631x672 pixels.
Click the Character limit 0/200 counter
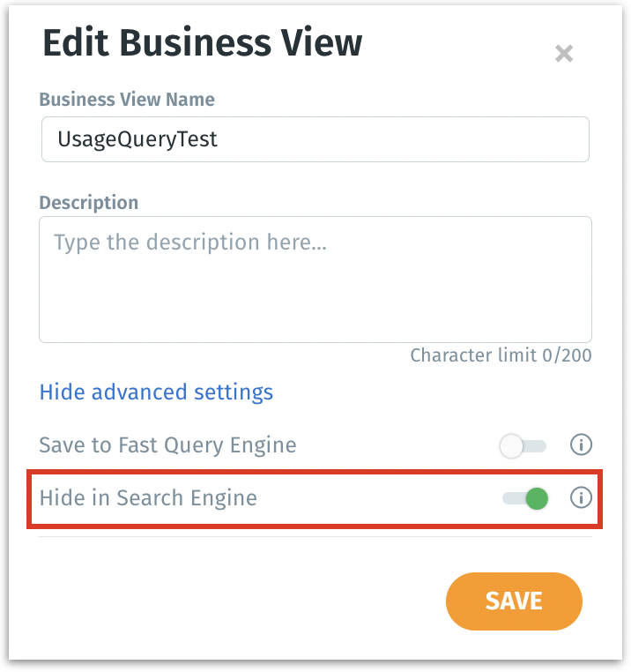pos(501,355)
